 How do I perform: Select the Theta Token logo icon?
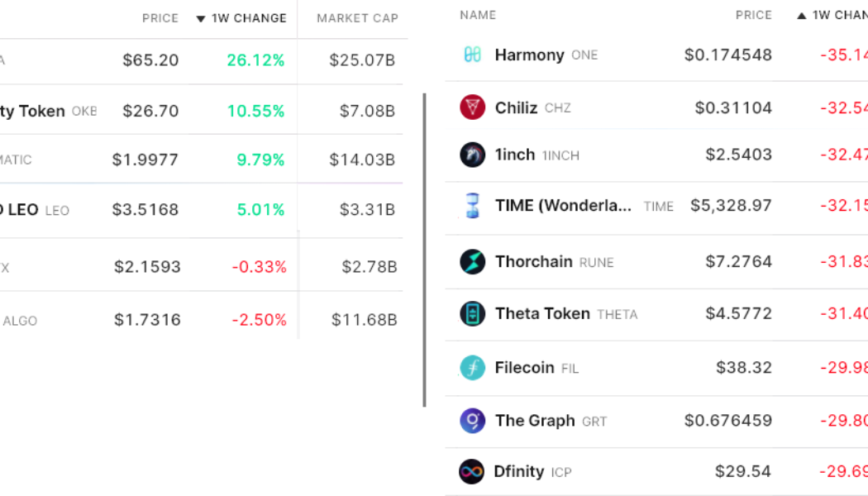tap(472, 314)
